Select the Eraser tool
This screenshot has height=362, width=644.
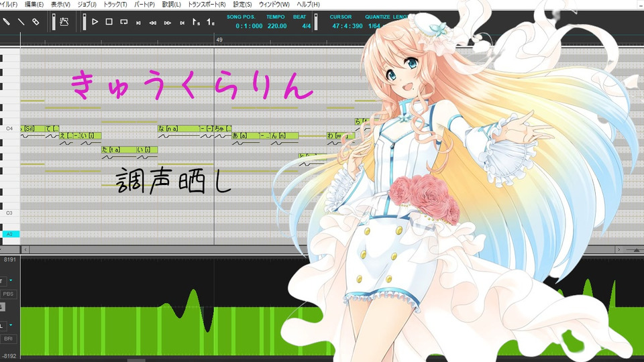click(36, 21)
